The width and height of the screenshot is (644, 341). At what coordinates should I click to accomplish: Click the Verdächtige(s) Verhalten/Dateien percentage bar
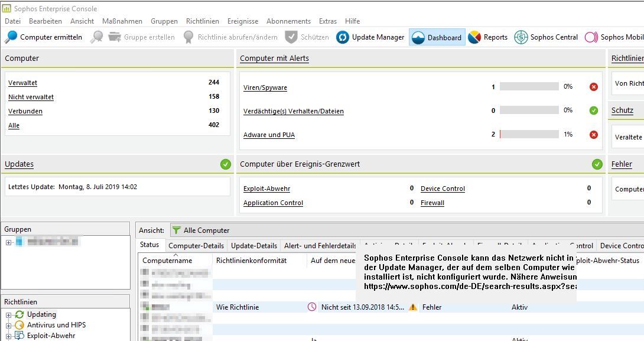529,110
